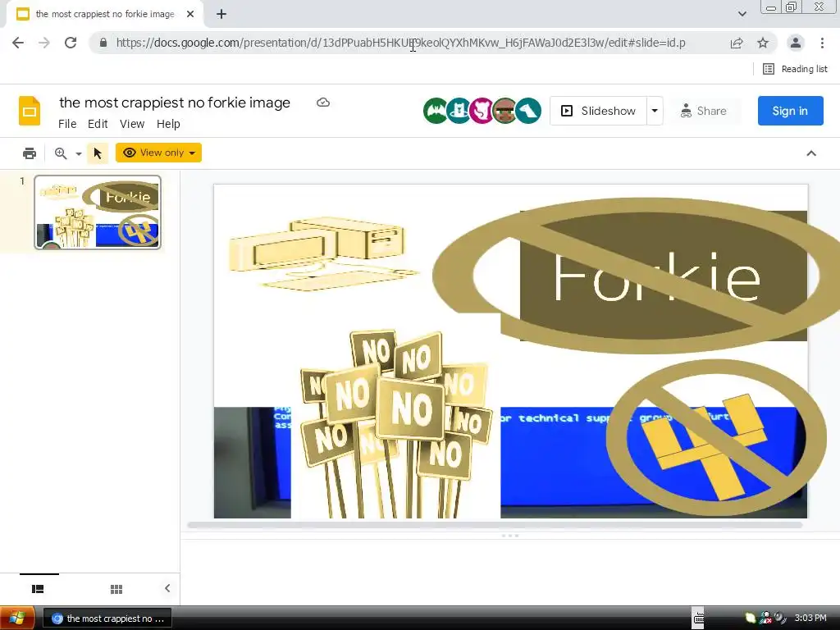The width and height of the screenshot is (840, 630).
Task: Click the system tray volume icon
Action: 780,618
